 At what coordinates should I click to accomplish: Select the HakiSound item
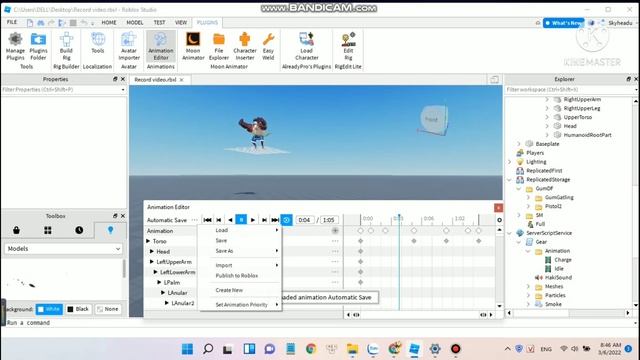tap(558, 278)
